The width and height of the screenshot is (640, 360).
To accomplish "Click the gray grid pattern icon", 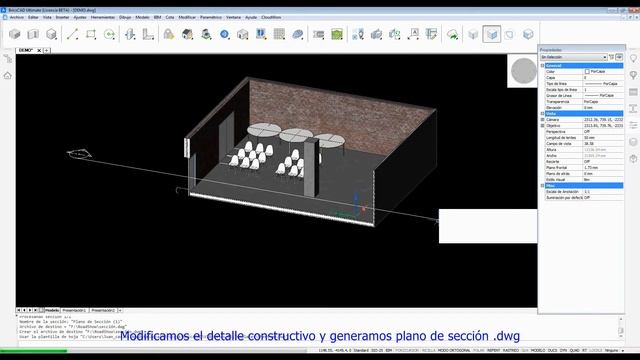I will coord(279,34).
